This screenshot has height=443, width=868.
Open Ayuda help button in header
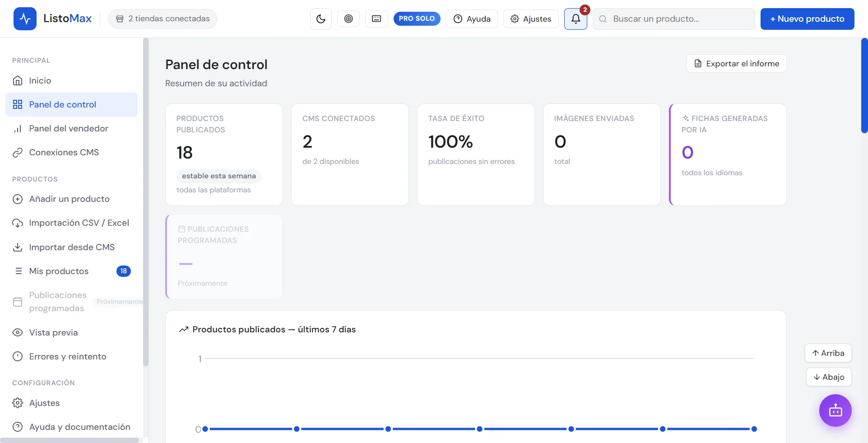[472, 19]
